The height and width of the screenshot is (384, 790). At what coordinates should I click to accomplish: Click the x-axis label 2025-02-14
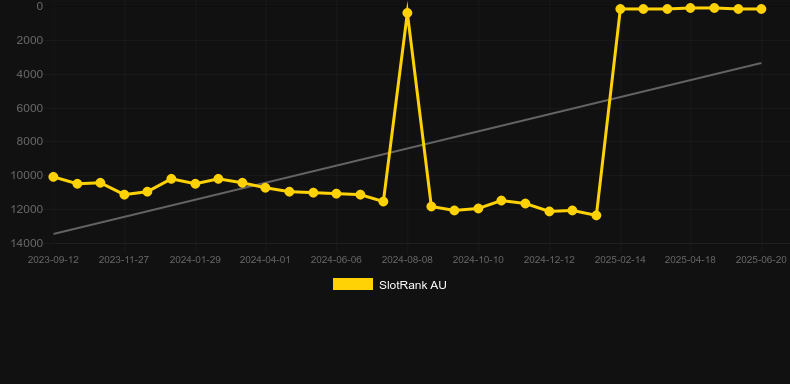tap(620, 260)
